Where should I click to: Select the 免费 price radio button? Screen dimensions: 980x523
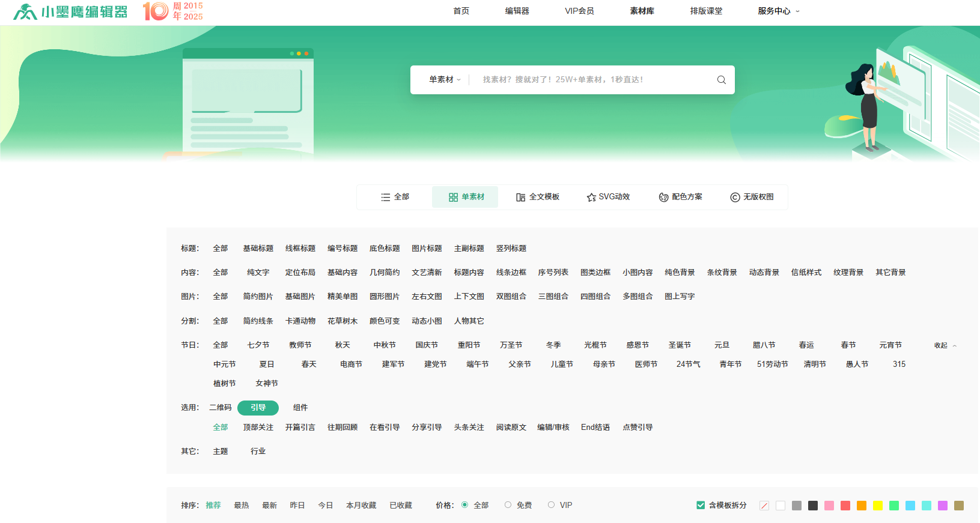tap(508, 505)
